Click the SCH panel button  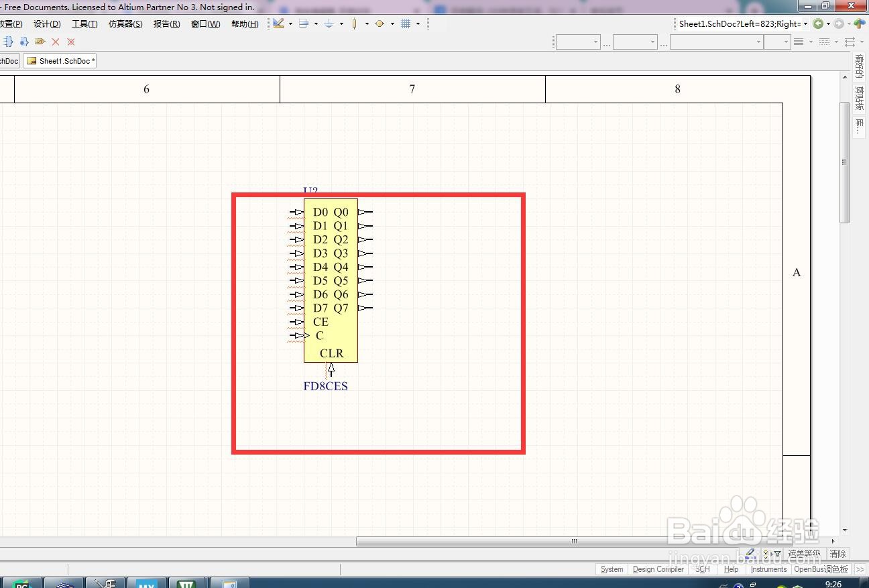[x=703, y=569]
